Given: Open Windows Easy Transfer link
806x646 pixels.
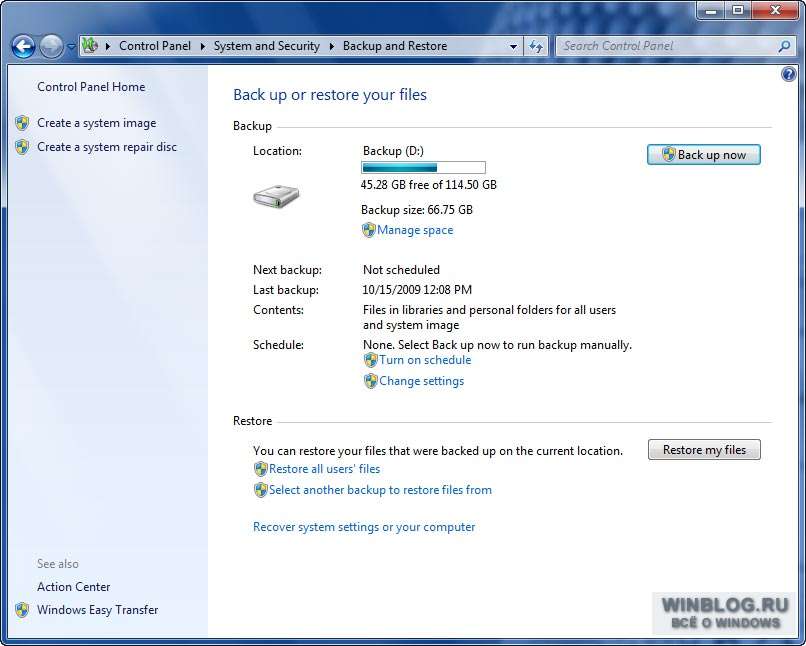Looking at the screenshot, I should pos(98,610).
